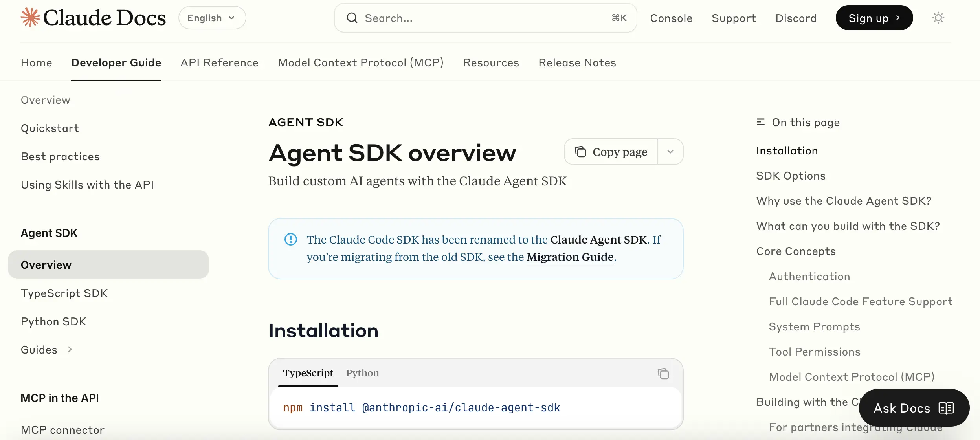Click the Sign up button

point(874,17)
